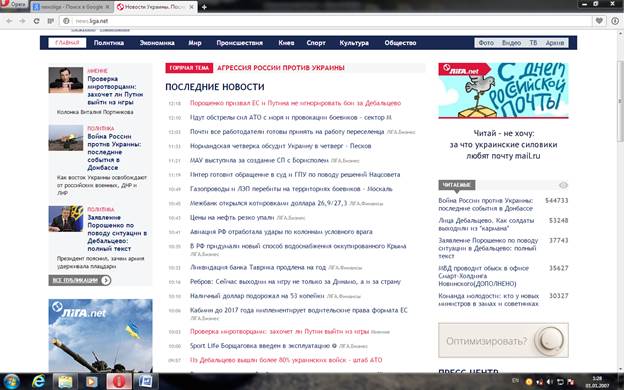Open the Общество section

[x=400, y=43]
